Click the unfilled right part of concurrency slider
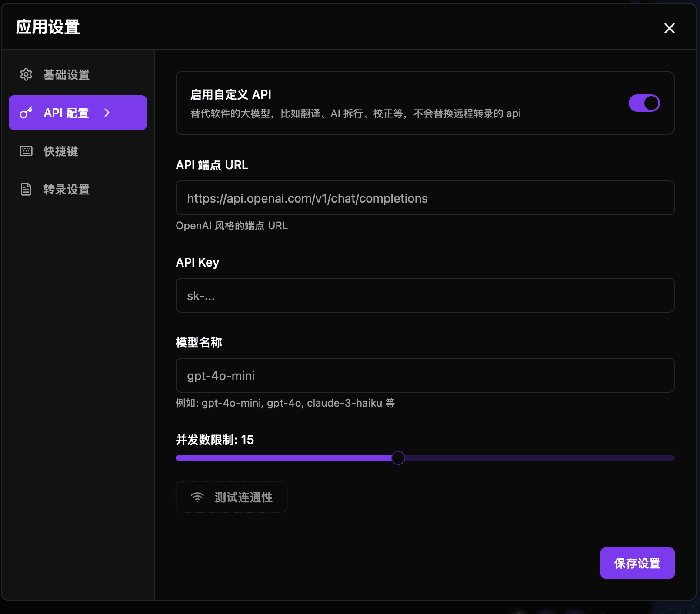 click(539, 458)
